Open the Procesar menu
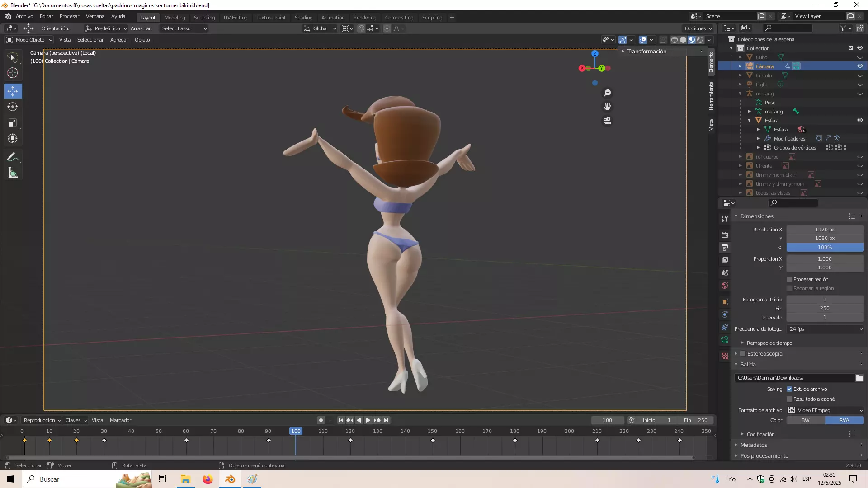Image resolution: width=868 pixels, height=488 pixels. point(69,17)
